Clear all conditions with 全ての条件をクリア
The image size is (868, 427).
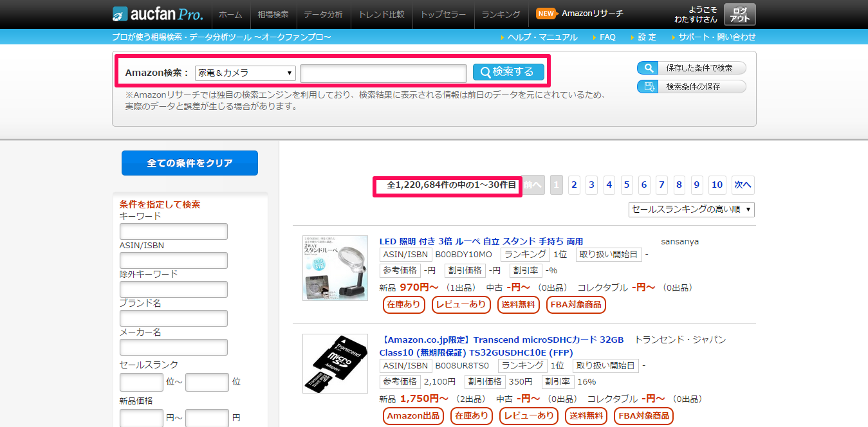pos(189,163)
